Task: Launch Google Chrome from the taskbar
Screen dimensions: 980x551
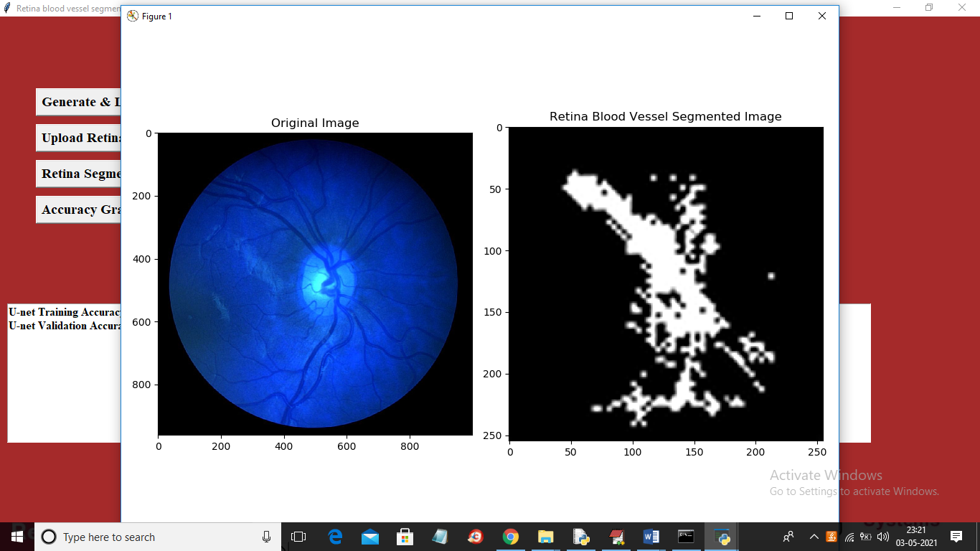Action: click(511, 537)
